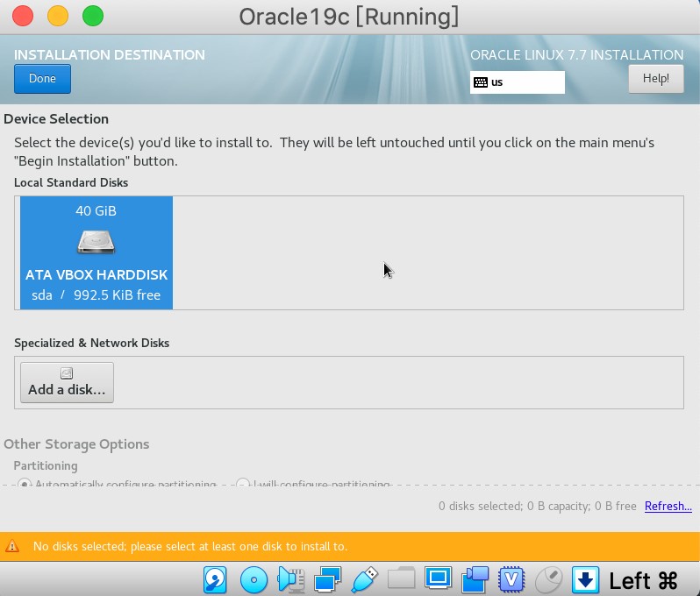Open the VirtualBox USB devices icon
This screenshot has width=700, height=596.
(x=365, y=580)
